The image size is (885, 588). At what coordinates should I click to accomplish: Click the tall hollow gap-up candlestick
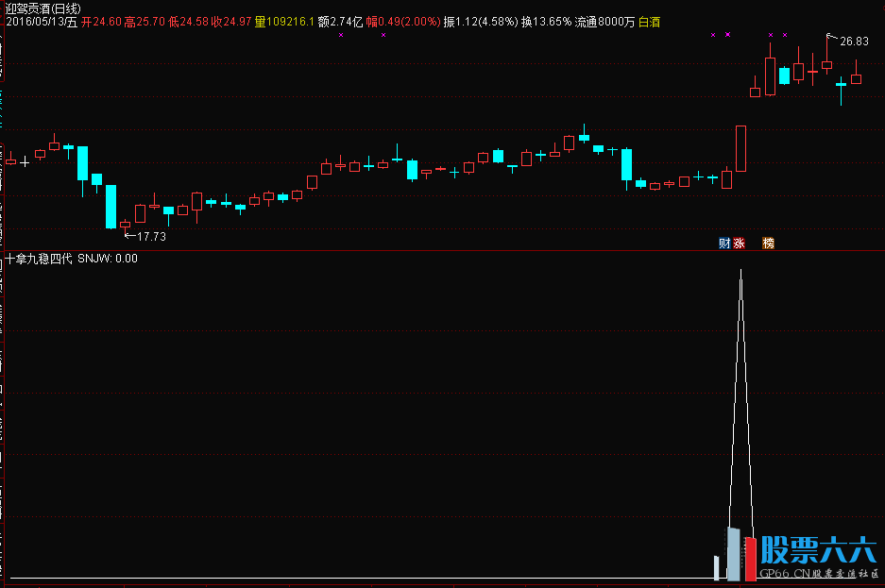(x=741, y=148)
